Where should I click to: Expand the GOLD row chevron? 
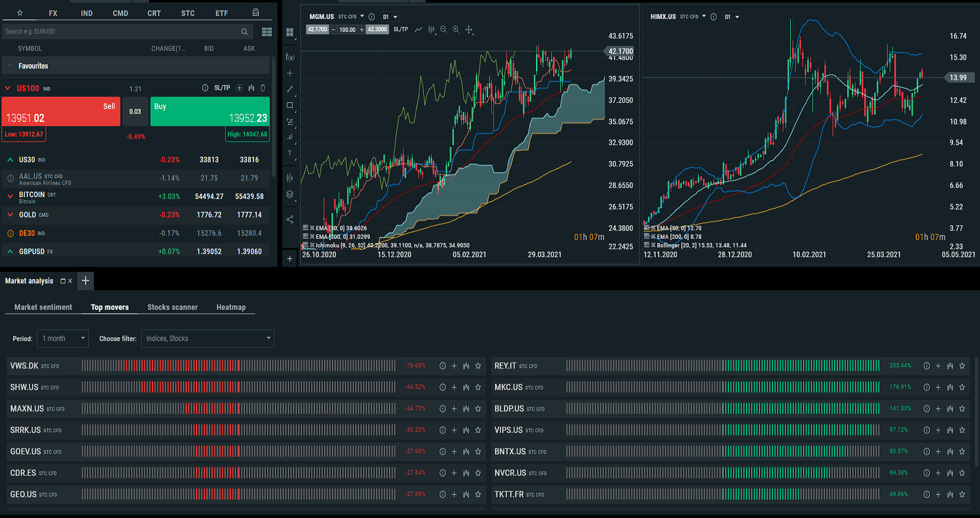10,215
